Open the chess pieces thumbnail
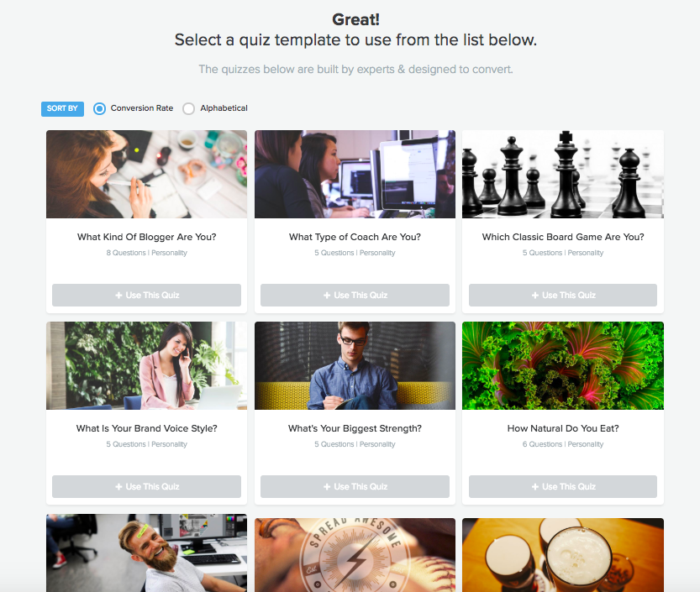The image size is (700, 592). [x=563, y=174]
